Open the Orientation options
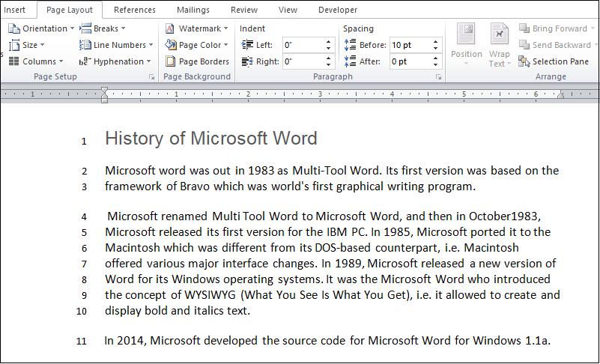This screenshot has width=600, height=364. tap(41, 28)
